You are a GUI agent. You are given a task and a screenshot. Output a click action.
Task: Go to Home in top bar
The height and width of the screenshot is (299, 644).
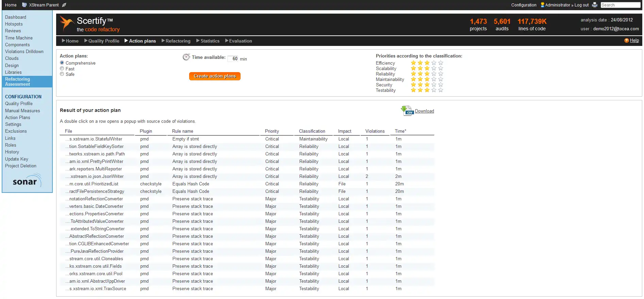coord(11,5)
